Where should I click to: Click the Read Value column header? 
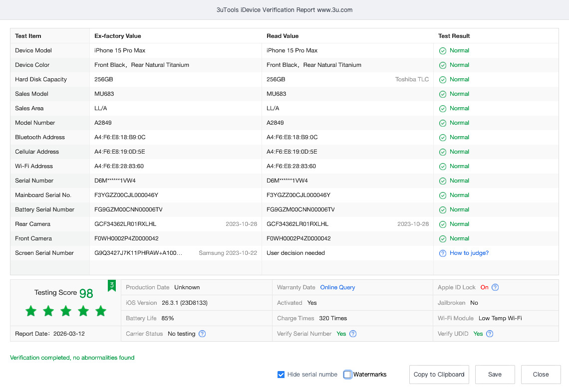click(x=283, y=36)
